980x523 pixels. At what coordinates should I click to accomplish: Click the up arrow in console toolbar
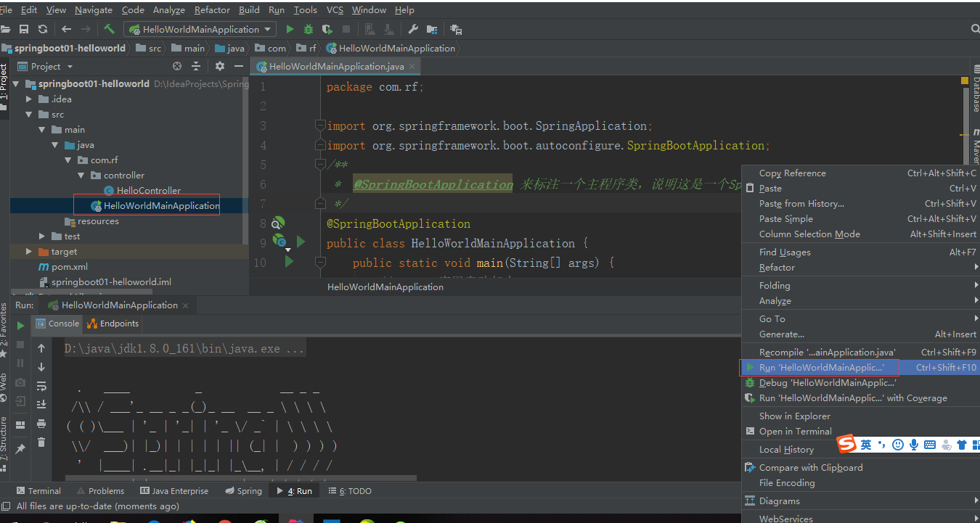41,349
